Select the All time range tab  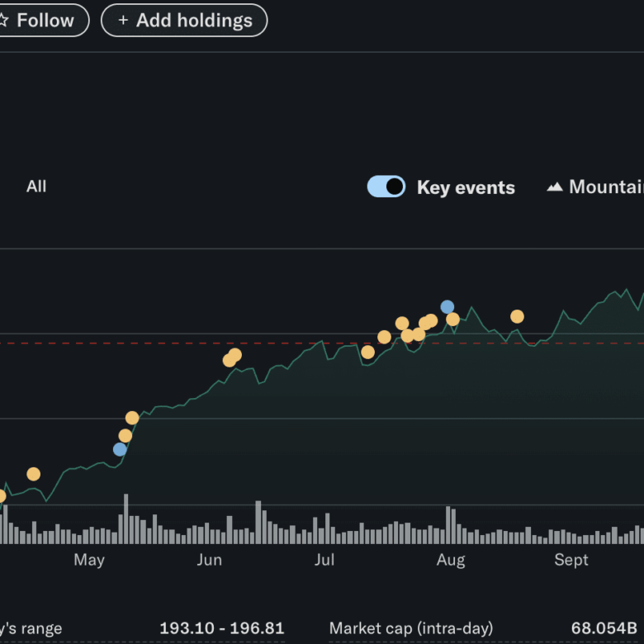[x=36, y=187]
